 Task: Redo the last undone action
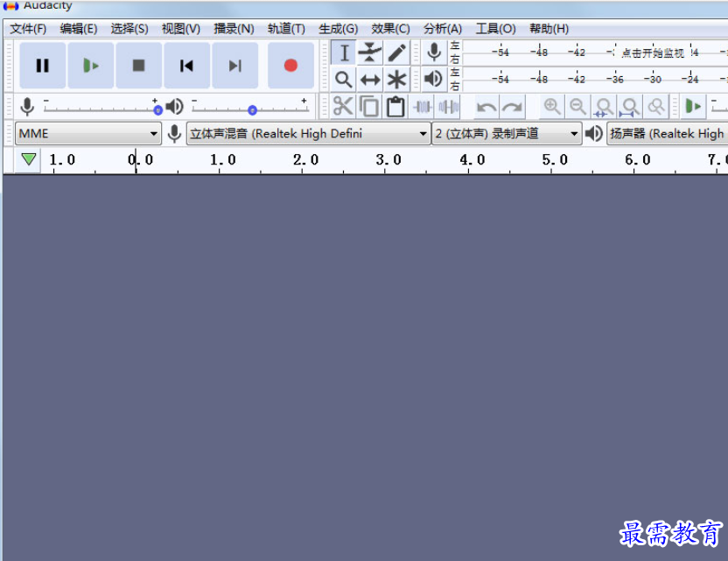click(513, 107)
